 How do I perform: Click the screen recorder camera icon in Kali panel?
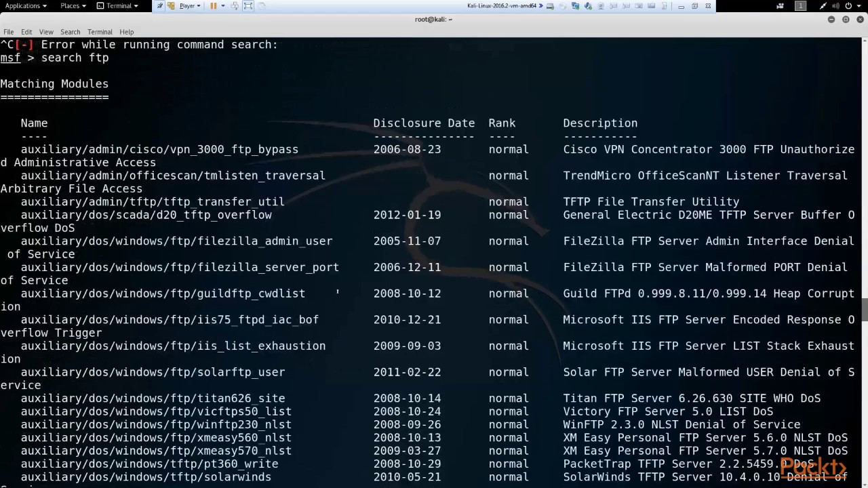[781, 5]
